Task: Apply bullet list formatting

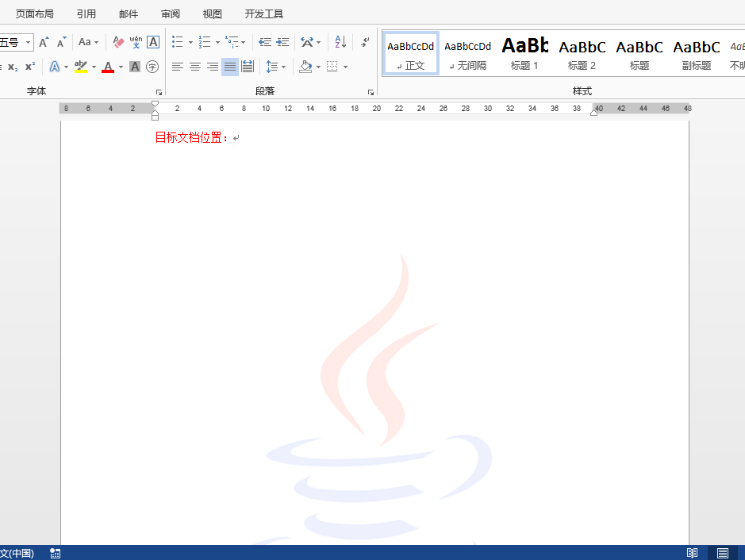Action: click(x=177, y=42)
